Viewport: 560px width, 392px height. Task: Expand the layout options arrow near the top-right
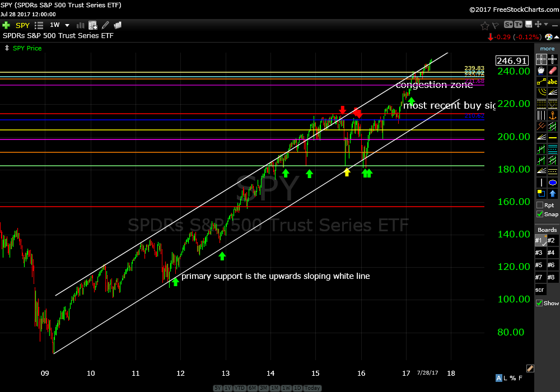click(x=547, y=25)
